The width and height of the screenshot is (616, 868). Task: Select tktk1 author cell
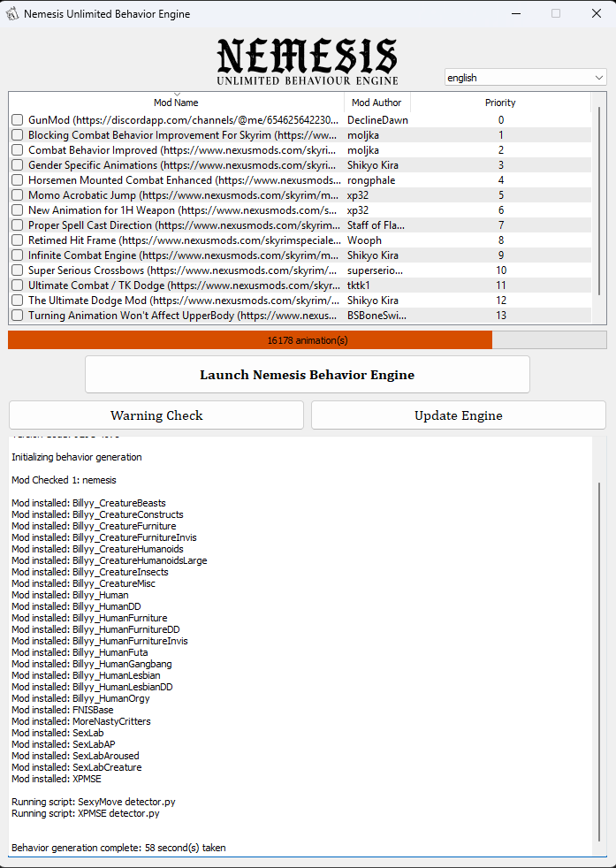tap(358, 286)
